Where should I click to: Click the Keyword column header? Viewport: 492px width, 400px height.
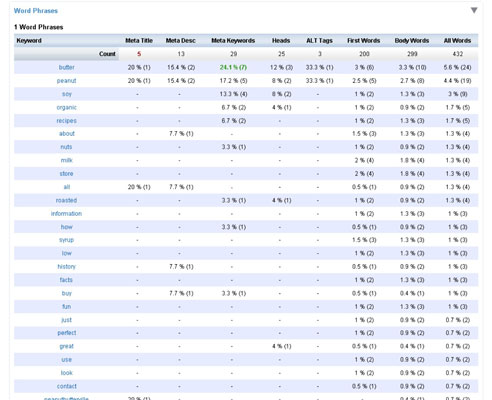pyautogui.click(x=29, y=41)
